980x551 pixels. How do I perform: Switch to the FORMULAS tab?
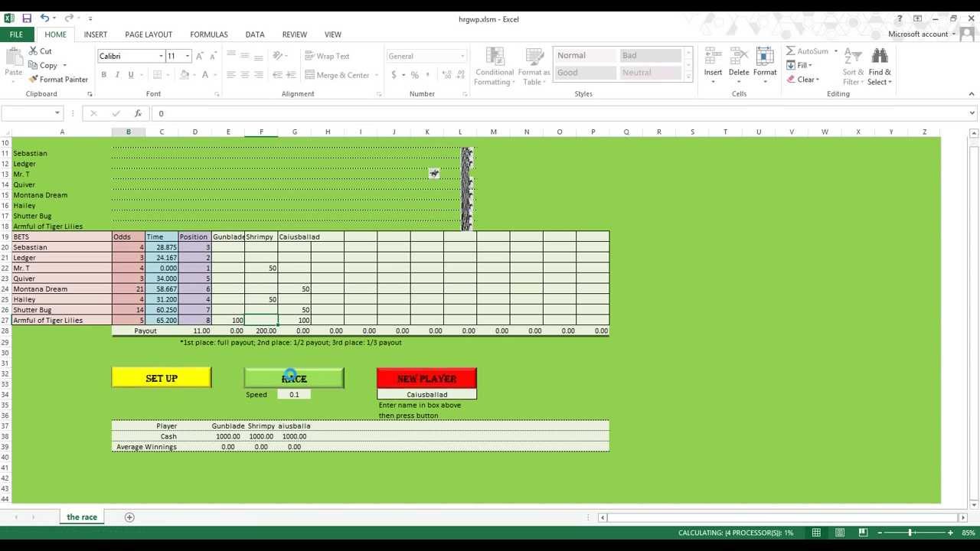point(209,34)
